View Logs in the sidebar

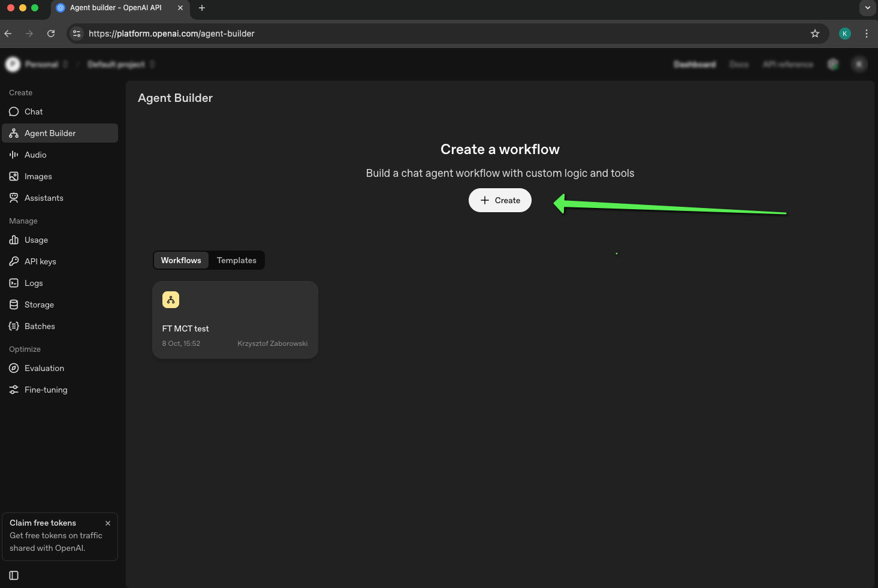click(x=33, y=283)
